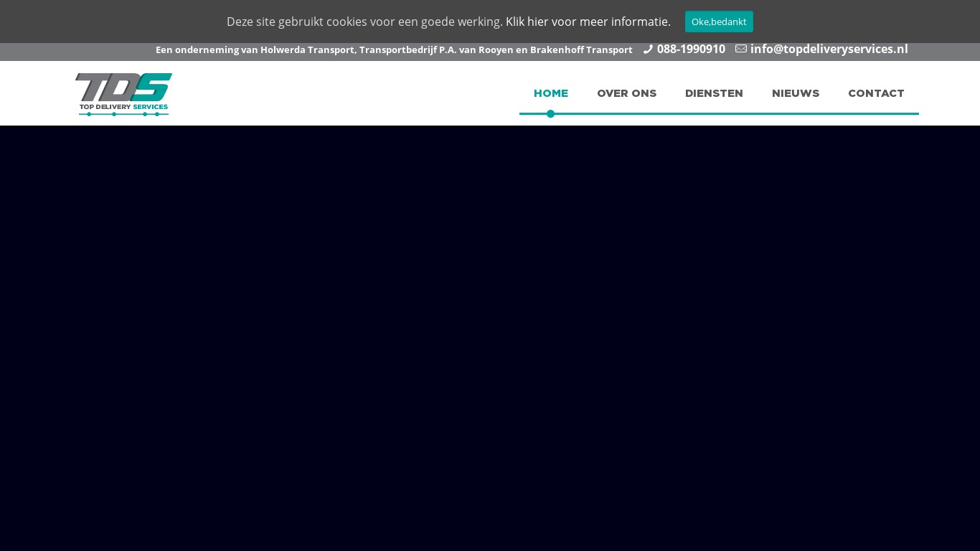Open the Over Ons page
This screenshot has height=551, width=980.
626,93
